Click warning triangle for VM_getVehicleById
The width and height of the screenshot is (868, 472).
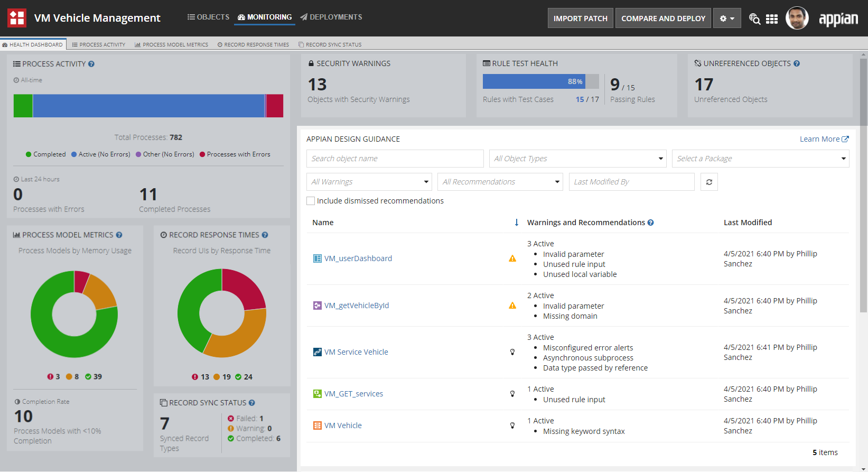(x=512, y=306)
